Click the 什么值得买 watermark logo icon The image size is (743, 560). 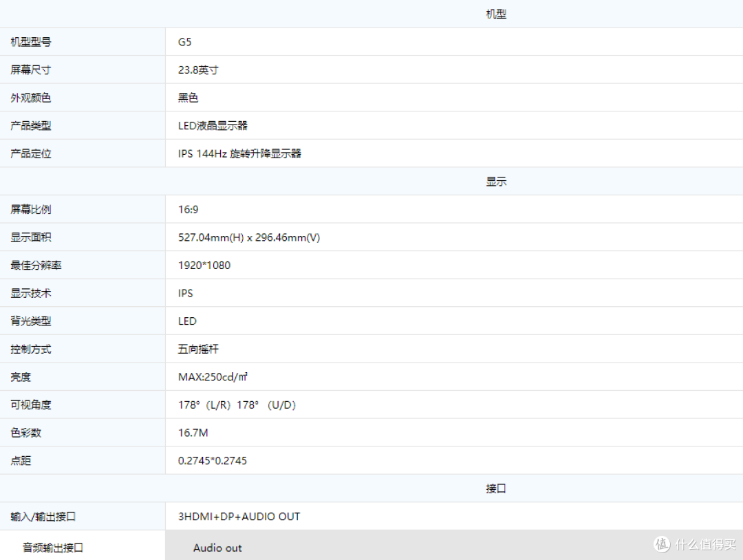661,543
